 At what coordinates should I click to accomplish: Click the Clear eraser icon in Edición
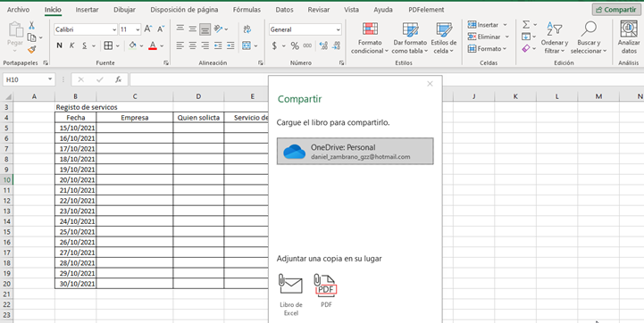tap(526, 49)
